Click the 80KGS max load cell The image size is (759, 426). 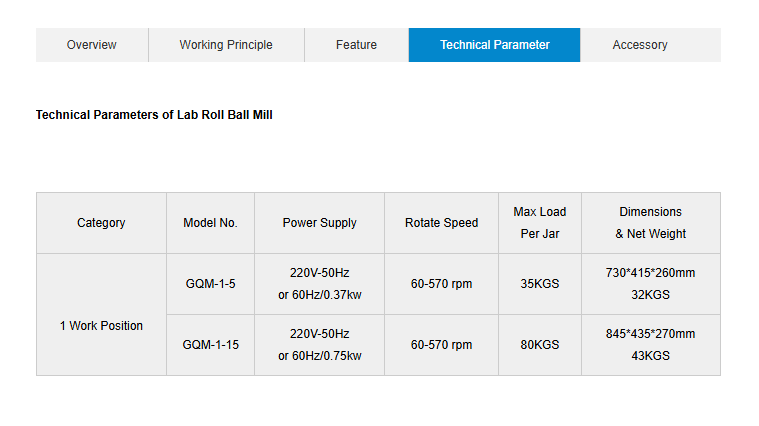(x=539, y=345)
